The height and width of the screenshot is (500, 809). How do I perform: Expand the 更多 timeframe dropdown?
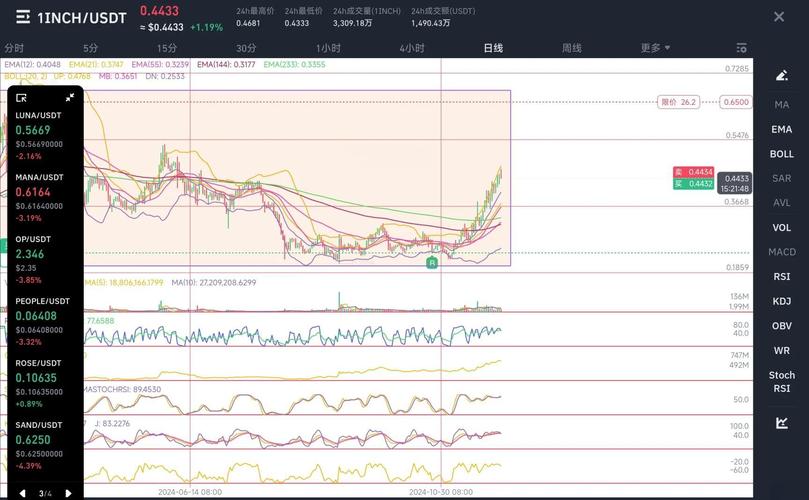[655, 48]
